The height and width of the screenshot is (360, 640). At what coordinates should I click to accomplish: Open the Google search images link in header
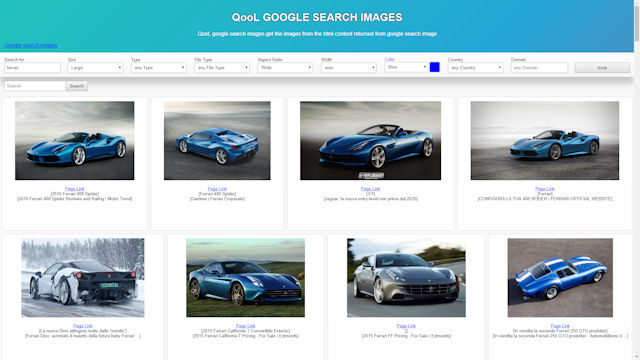31,45
